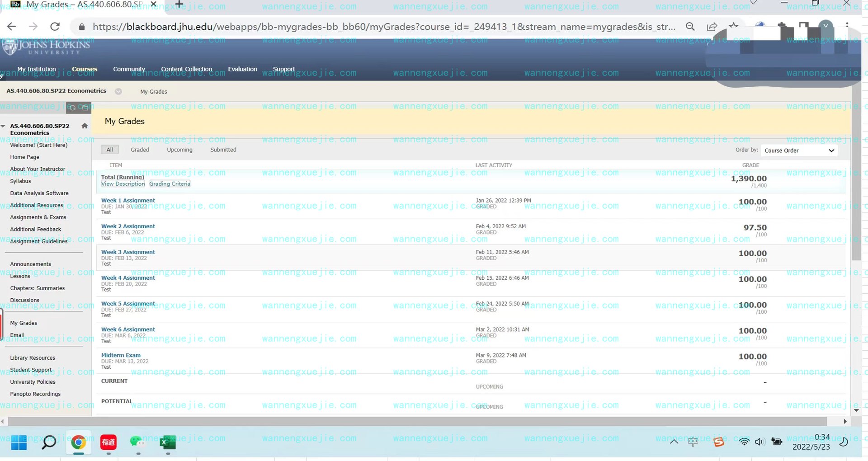This screenshot has height=461, width=868.
Task: Open the Support tab
Action: 284,69
